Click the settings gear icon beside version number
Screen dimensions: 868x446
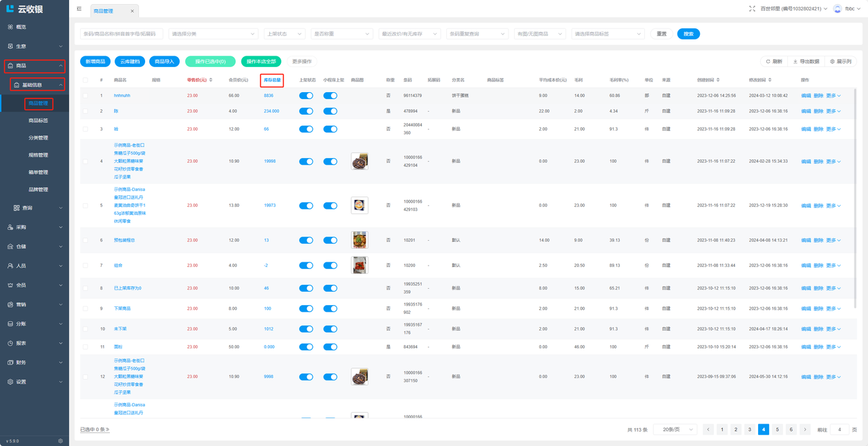pos(60,441)
